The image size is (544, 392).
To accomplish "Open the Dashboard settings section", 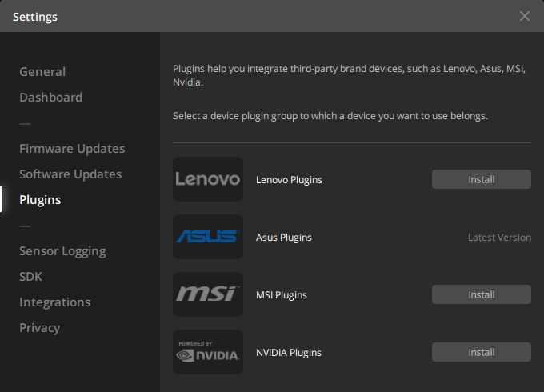I will 50,98.
